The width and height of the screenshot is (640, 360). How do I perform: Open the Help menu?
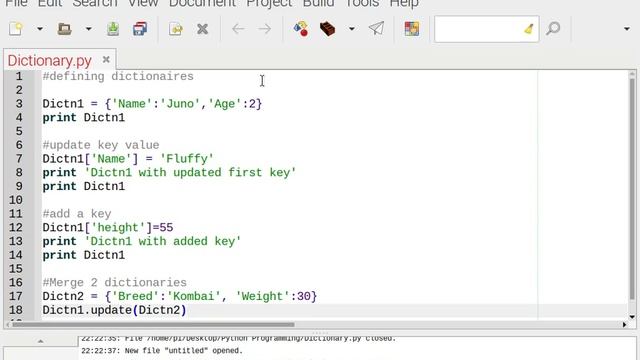[404, 3]
